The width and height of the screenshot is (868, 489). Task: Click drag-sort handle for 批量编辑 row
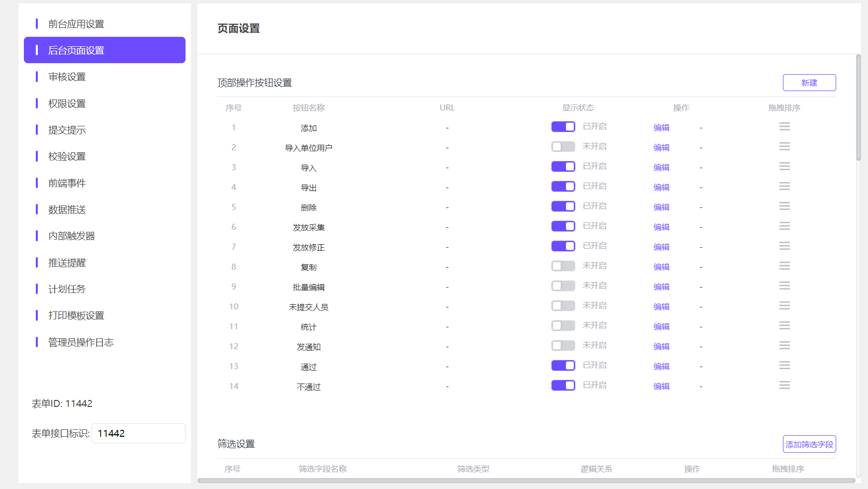(784, 286)
